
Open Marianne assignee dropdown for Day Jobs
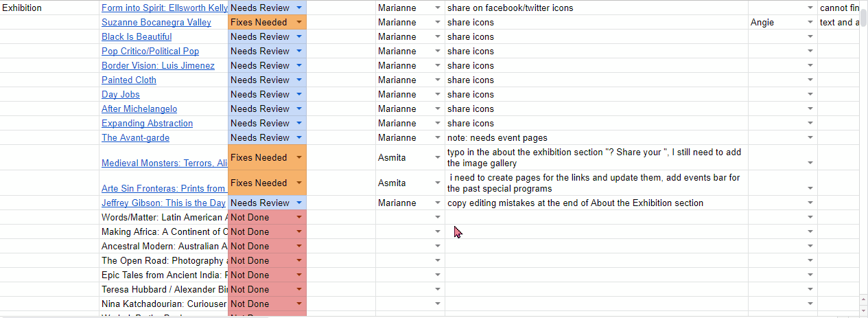438,94
